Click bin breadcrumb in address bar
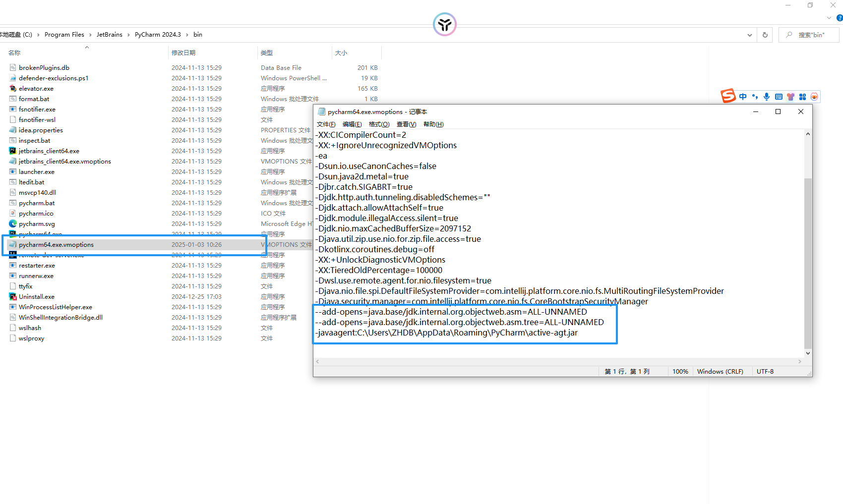 coord(198,35)
